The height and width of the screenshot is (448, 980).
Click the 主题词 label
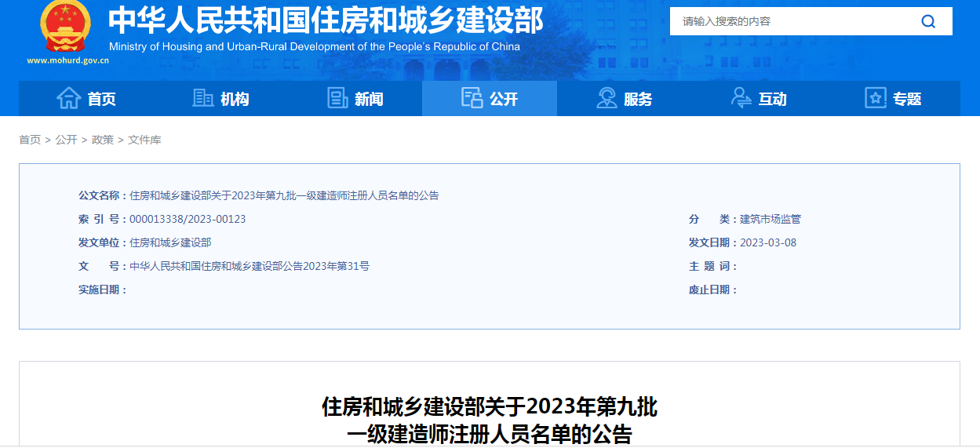coord(712,266)
